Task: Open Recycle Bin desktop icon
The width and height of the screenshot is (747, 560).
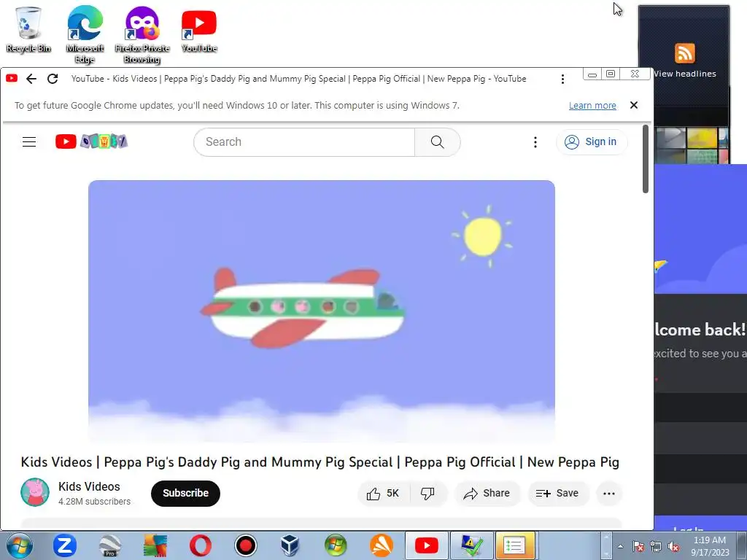Action: coord(28,29)
